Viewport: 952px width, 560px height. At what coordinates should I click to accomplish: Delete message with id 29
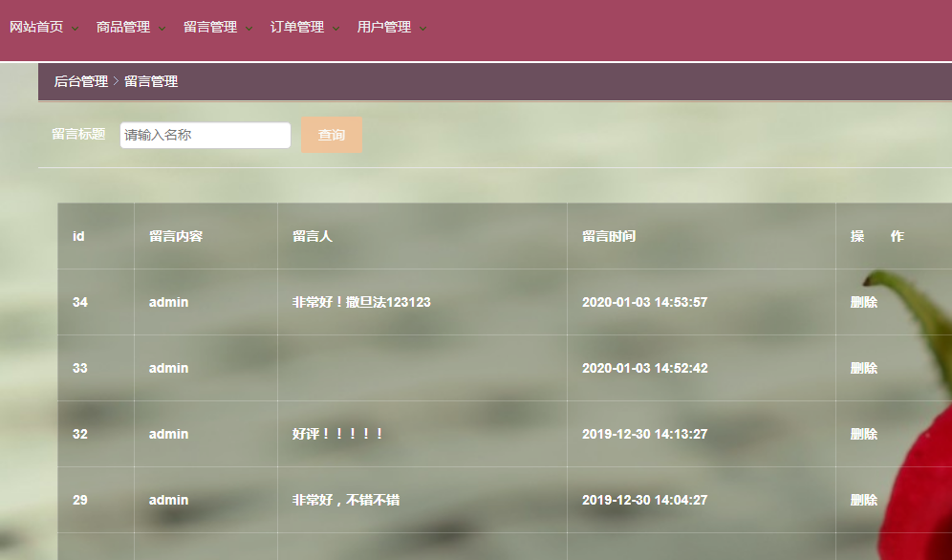pyautogui.click(x=864, y=500)
